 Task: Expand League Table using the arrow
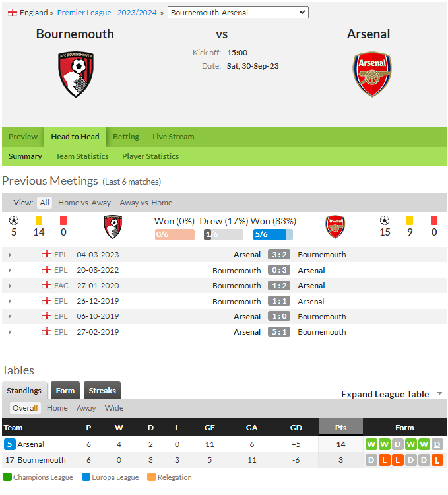[x=440, y=393]
